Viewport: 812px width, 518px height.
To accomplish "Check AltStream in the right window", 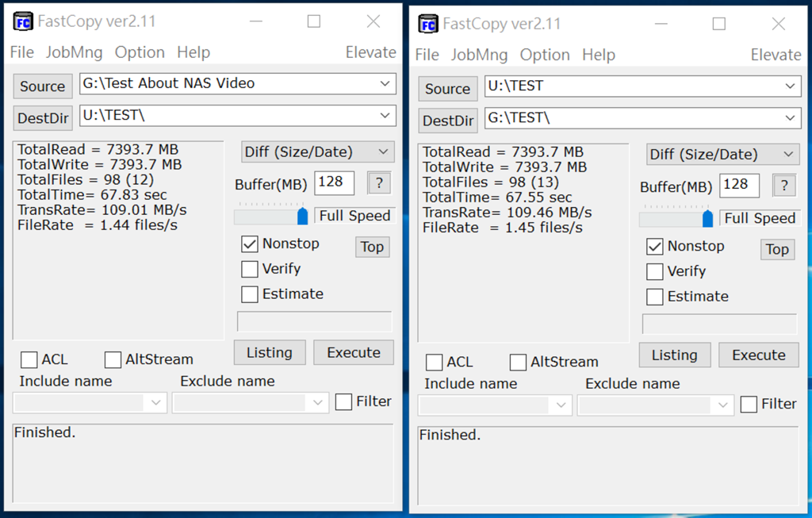I will (518, 362).
